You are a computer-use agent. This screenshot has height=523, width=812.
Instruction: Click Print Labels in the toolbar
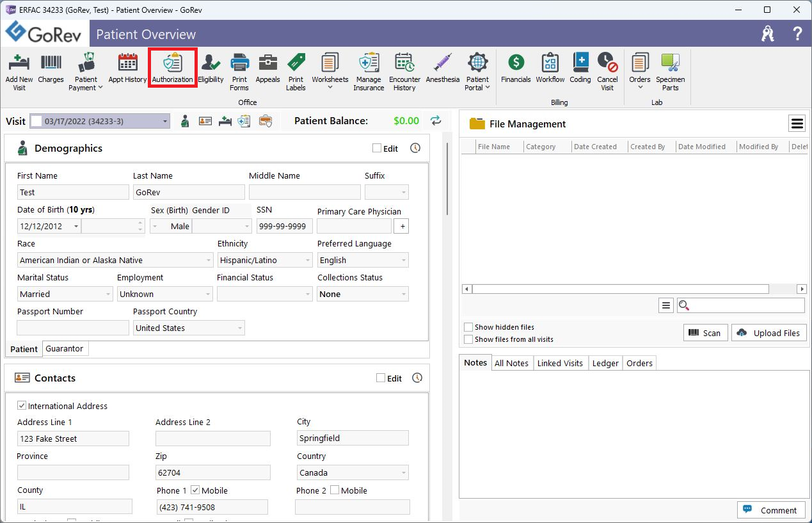296,72
